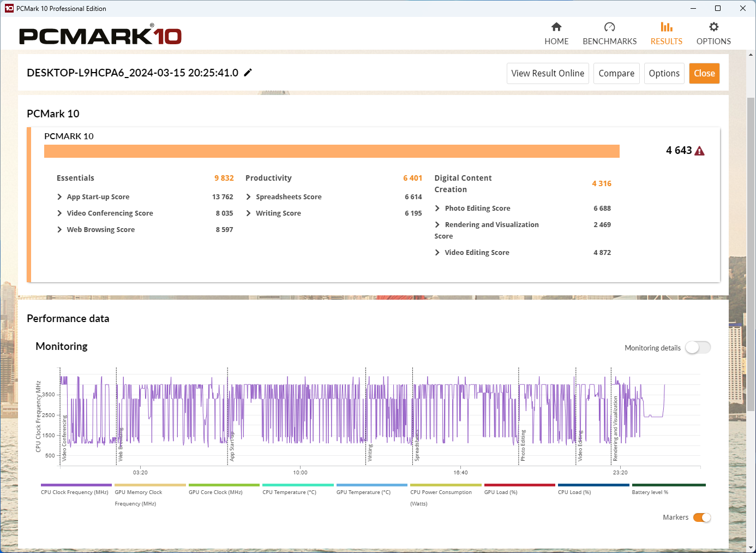The image size is (756, 553).
Task: Open result Options button
Action: 664,74
